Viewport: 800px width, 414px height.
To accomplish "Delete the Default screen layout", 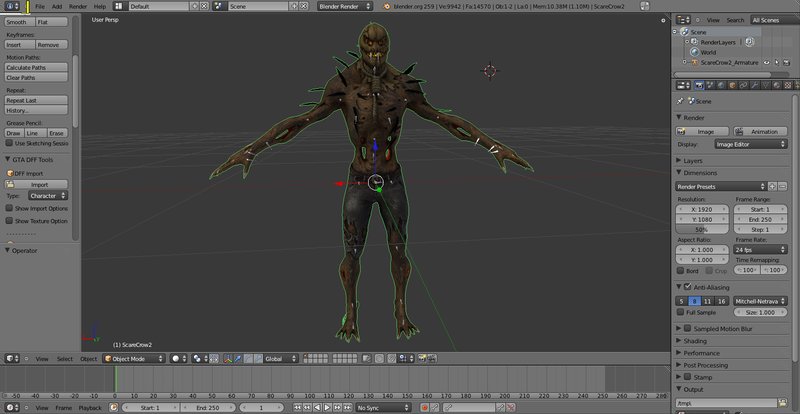I will click(204, 6).
